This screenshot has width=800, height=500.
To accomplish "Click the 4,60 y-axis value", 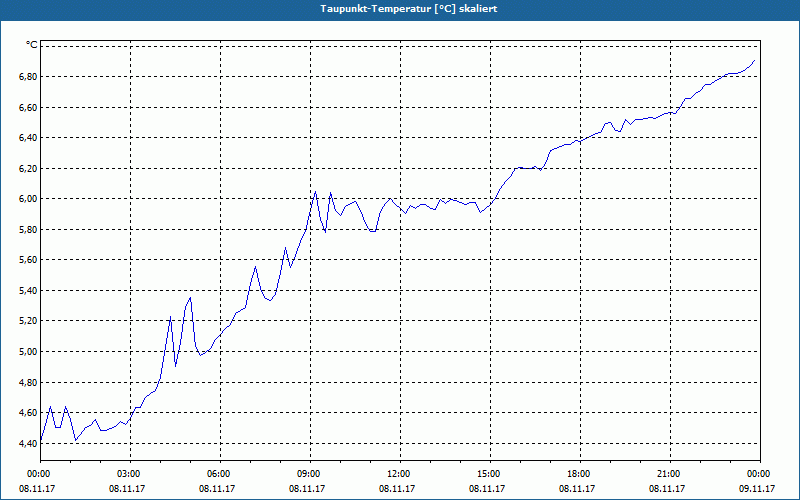I will 29,413.
